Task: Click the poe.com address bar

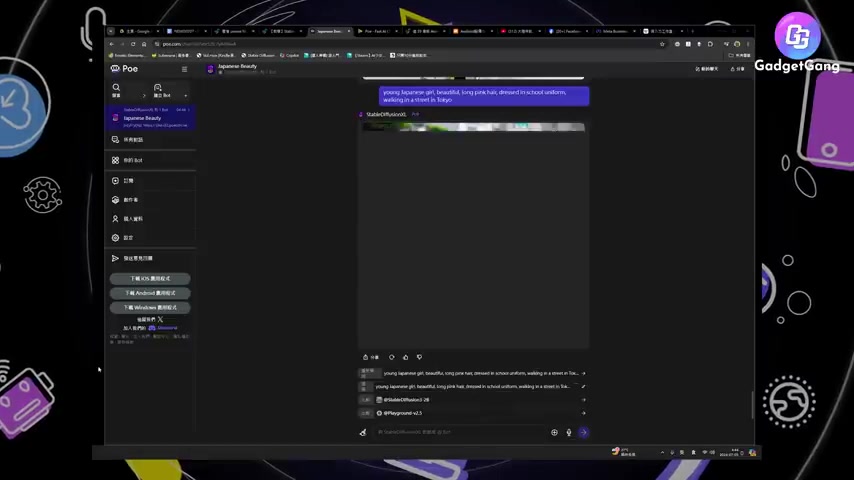Action: tap(408, 44)
